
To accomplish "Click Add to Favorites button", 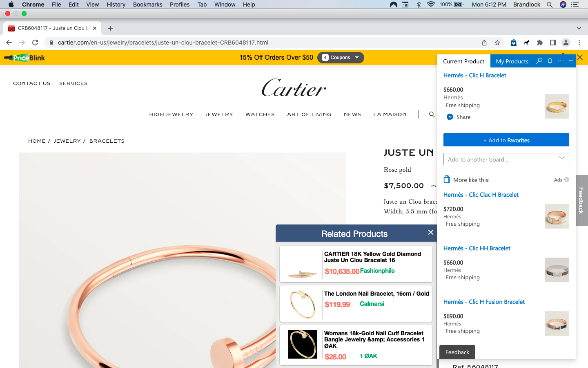I will coord(506,140).
